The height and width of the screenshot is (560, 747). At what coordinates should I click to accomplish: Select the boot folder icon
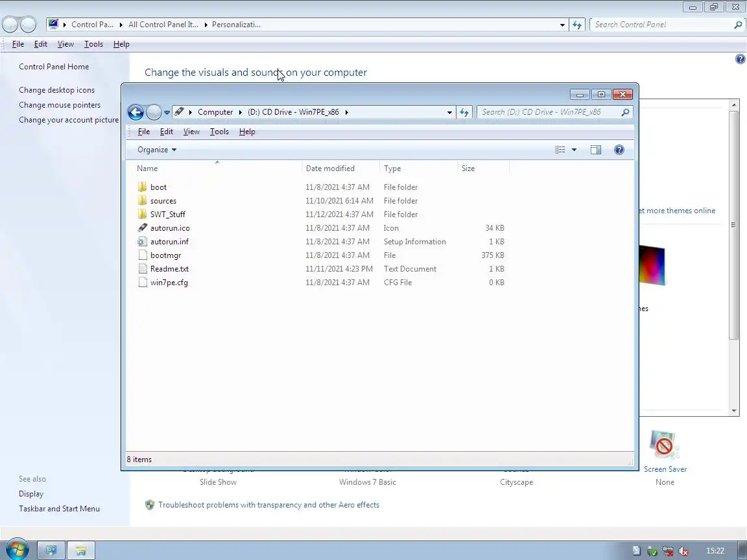point(142,187)
